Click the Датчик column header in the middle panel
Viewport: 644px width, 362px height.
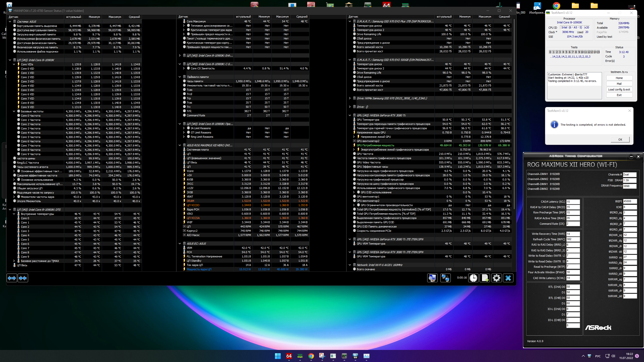pos(183,17)
